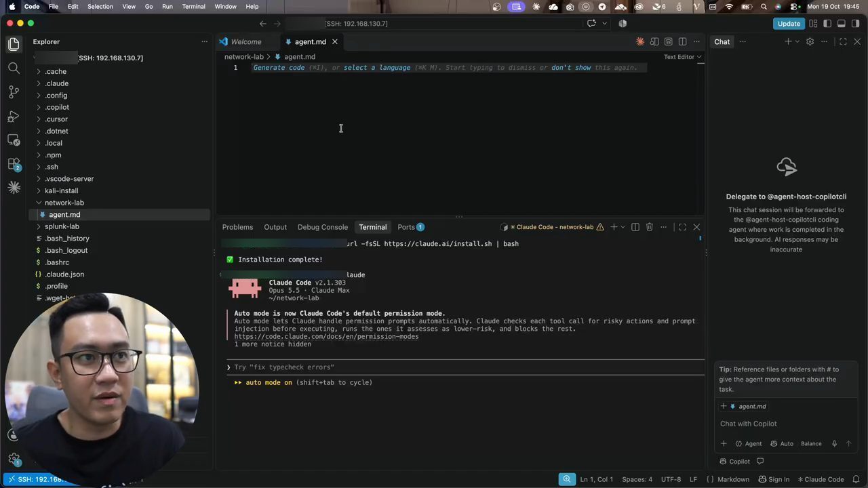Open the Debug Console tab

[x=323, y=227]
